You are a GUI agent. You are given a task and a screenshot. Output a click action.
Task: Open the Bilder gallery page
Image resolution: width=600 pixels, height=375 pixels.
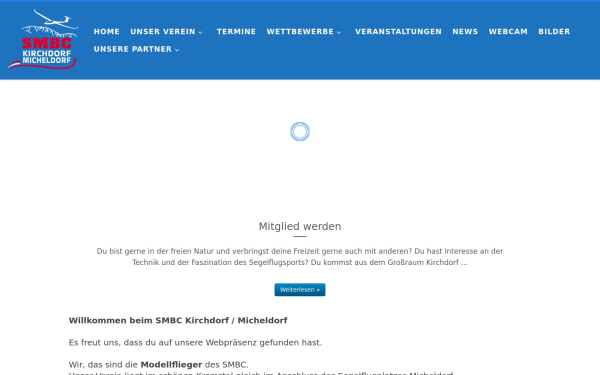554,32
